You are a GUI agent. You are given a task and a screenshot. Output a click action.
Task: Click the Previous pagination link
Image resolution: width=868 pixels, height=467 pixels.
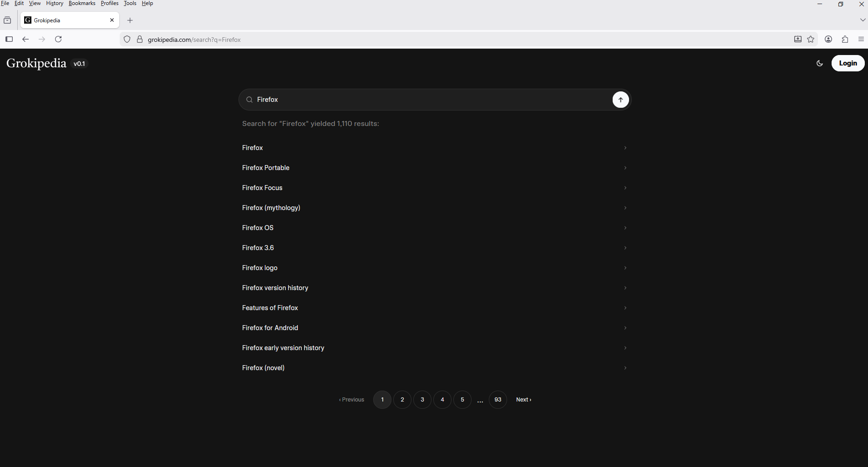[x=351, y=400]
